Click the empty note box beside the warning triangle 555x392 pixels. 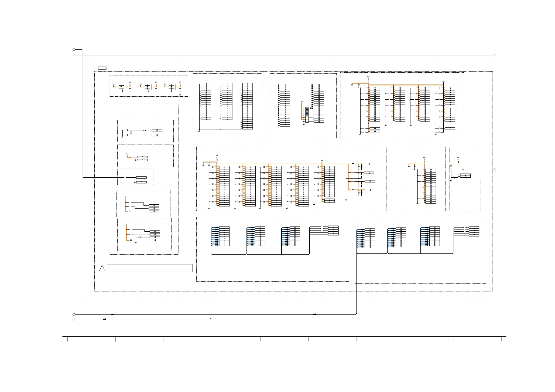(x=150, y=268)
